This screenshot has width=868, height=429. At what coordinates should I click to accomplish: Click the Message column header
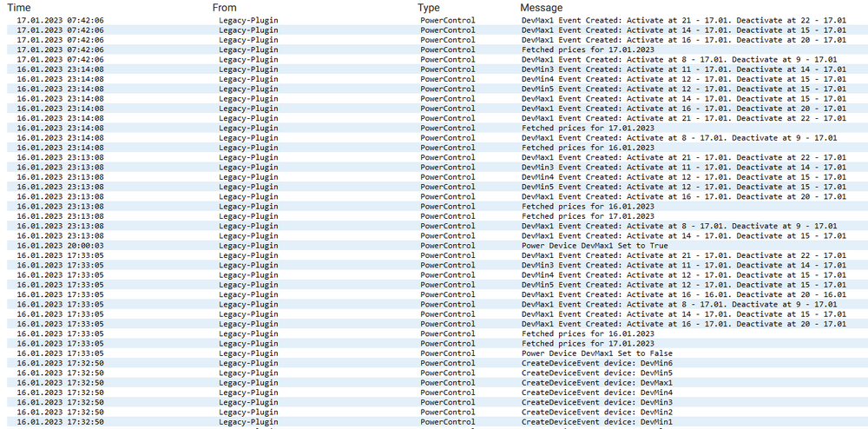pyautogui.click(x=542, y=7)
